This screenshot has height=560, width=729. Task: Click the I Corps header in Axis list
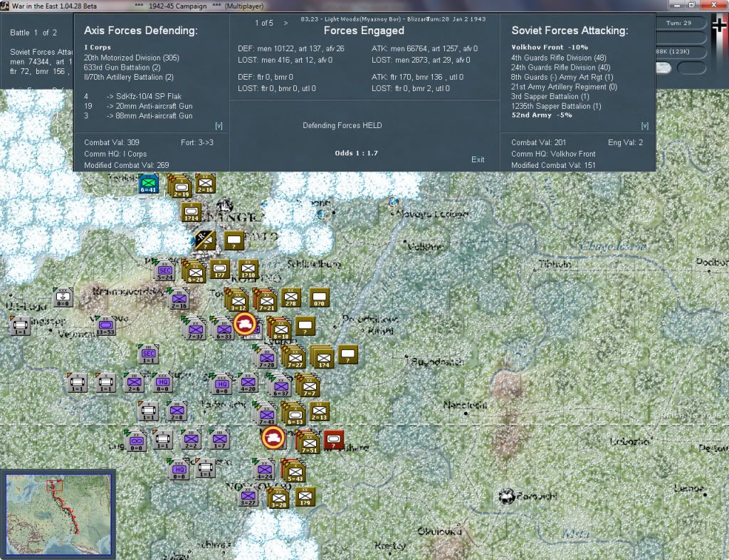click(x=98, y=48)
